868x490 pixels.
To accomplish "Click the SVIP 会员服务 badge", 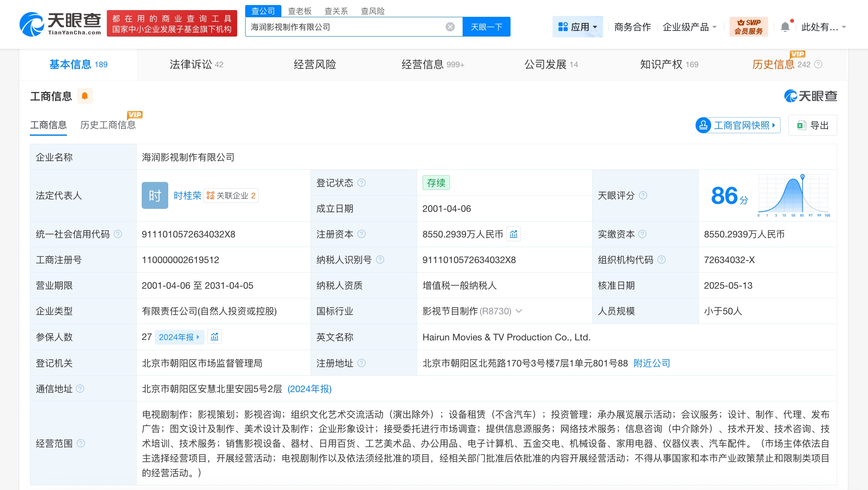I will tap(749, 27).
